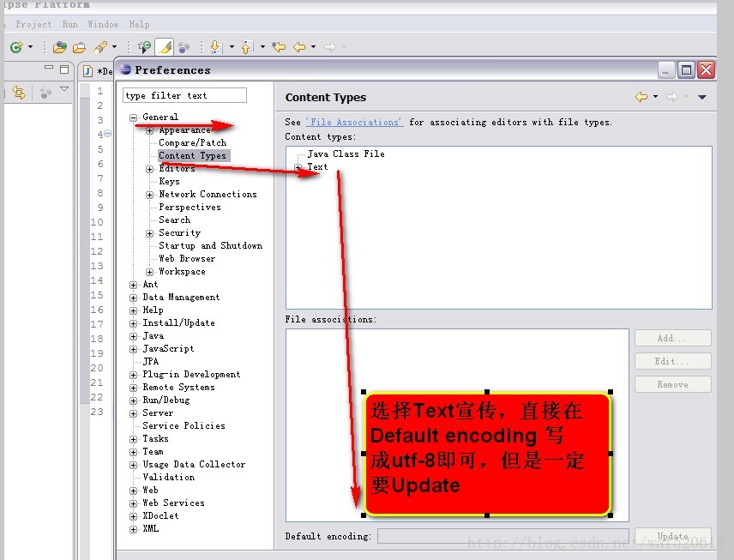This screenshot has height=560, width=734.
Task: Select Keys in preferences tree
Action: coord(169,181)
